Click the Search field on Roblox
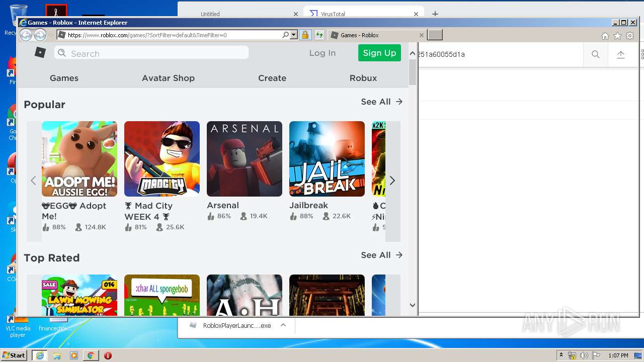The height and width of the screenshot is (362, 644). click(x=151, y=53)
